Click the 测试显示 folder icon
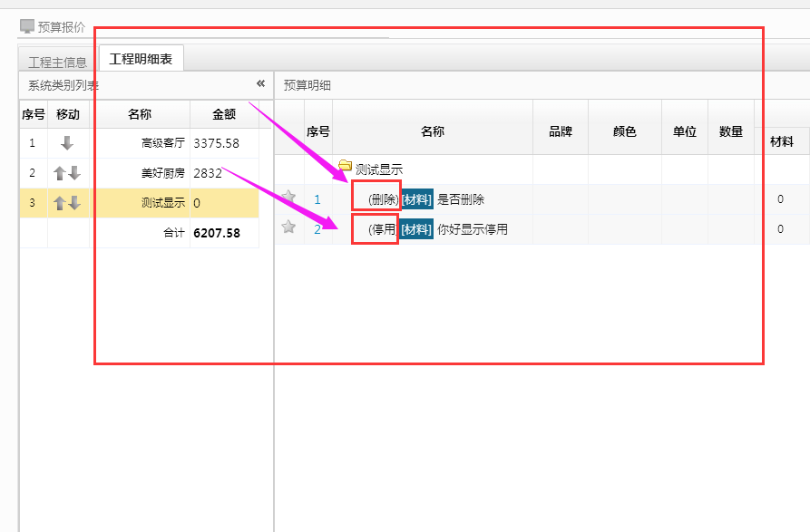This screenshot has height=532, width=810. (x=345, y=168)
